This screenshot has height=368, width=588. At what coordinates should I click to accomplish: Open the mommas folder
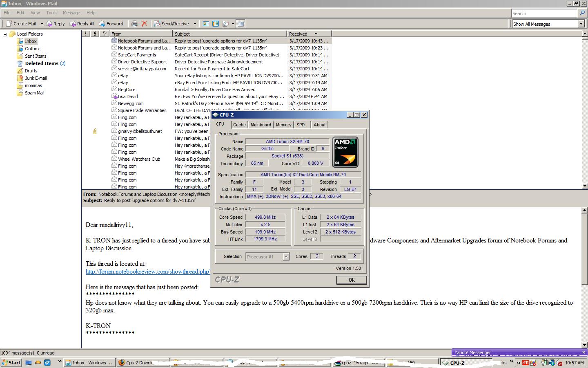pos(33,85)
